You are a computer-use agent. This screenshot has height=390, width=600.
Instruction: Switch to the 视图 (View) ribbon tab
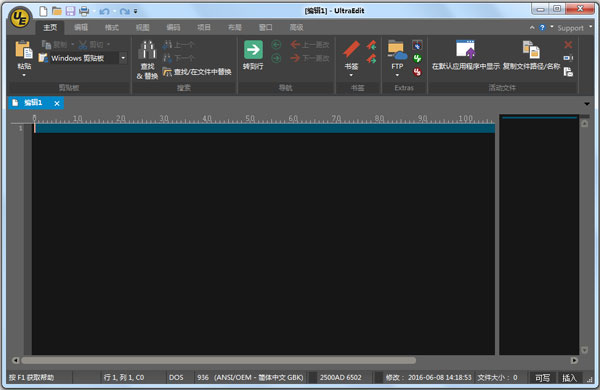142,27
